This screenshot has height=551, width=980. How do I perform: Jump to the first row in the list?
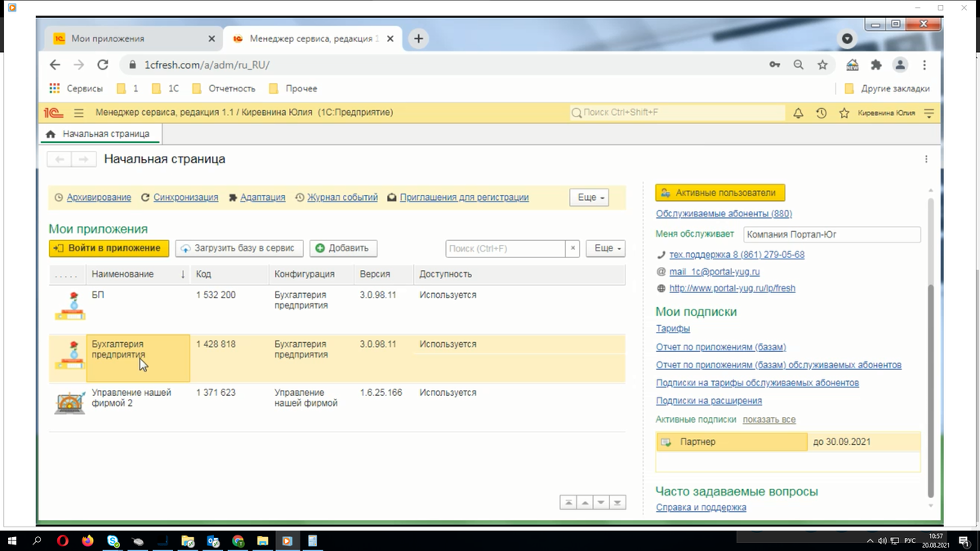(x=568, y=503)
